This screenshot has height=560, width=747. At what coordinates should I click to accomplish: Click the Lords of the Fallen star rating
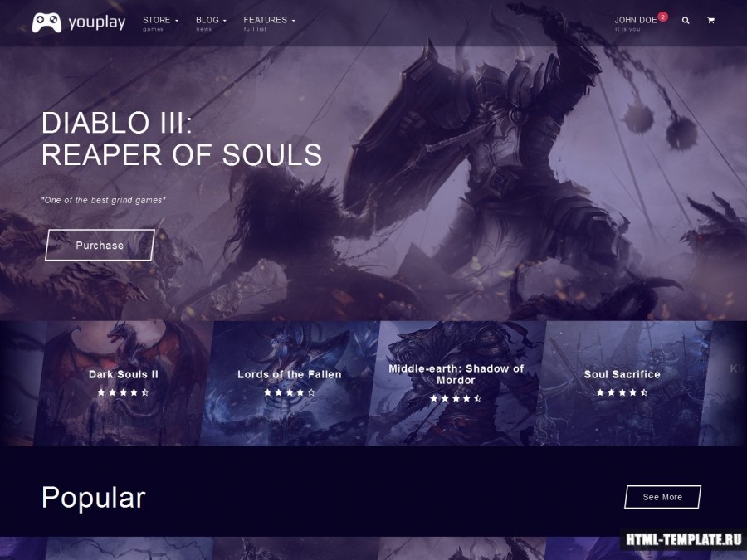click(x=290, y=392)
